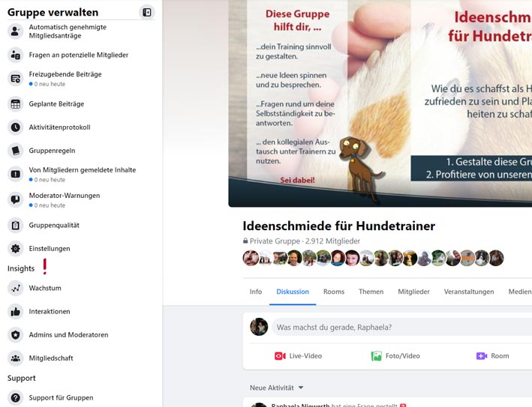532x407 pixels.
Task: Open Automatisch genehmigte Mitgliedsanträge icon
Action: pyautogui.click(x=15, y=31)
